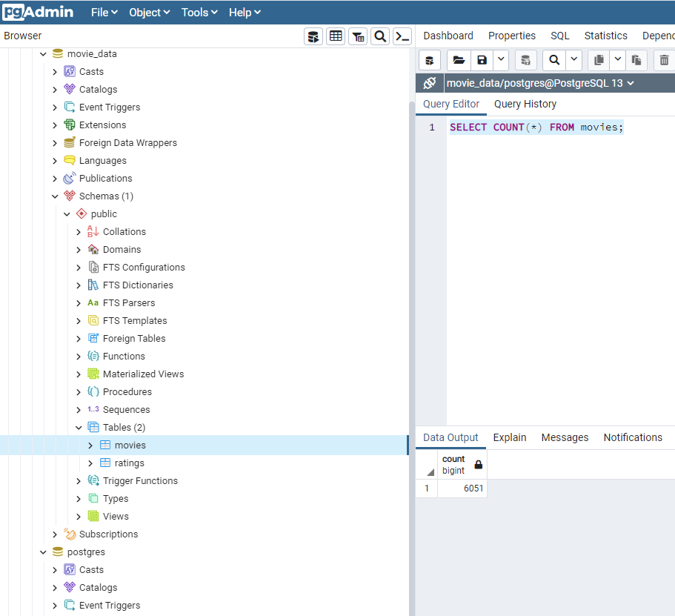Switch to the Statistics tab
The width and height of the screenshot is (675, 616).
pos(605,36)
